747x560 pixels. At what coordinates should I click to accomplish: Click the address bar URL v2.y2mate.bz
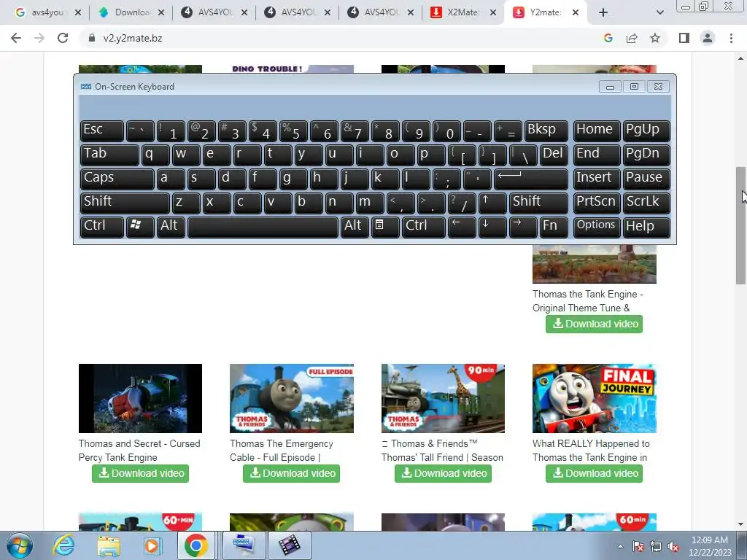click(133, 38)
